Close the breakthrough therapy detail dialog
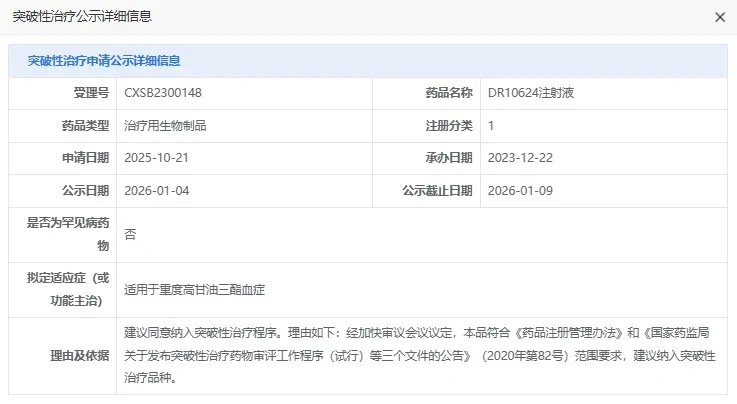Screen dimensions: 737x404 pos(720,17)
